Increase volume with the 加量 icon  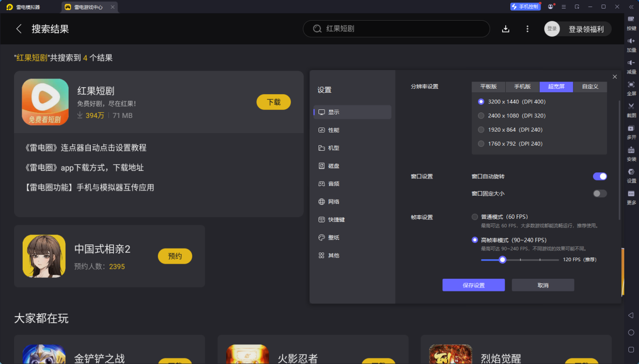pos(630,45)
